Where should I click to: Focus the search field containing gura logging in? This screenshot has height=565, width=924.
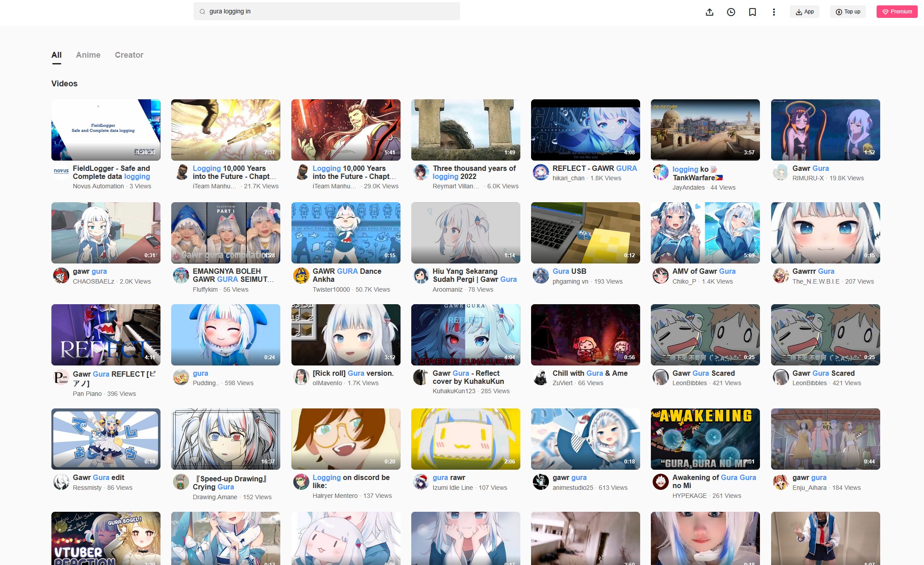pos(327,11)
